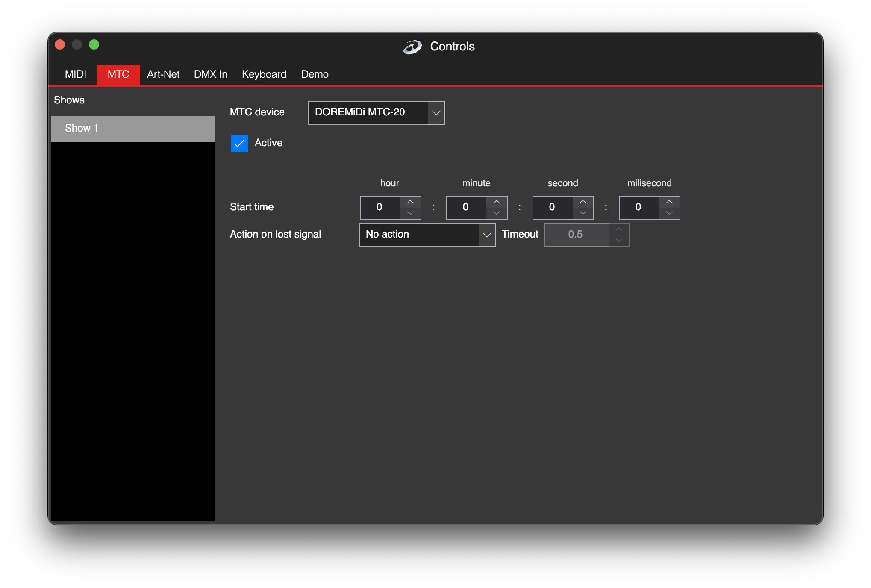The height and width of the screenshot is (588, 871).
Task: Decrease the Start time second value
Action: pos(583,213)
